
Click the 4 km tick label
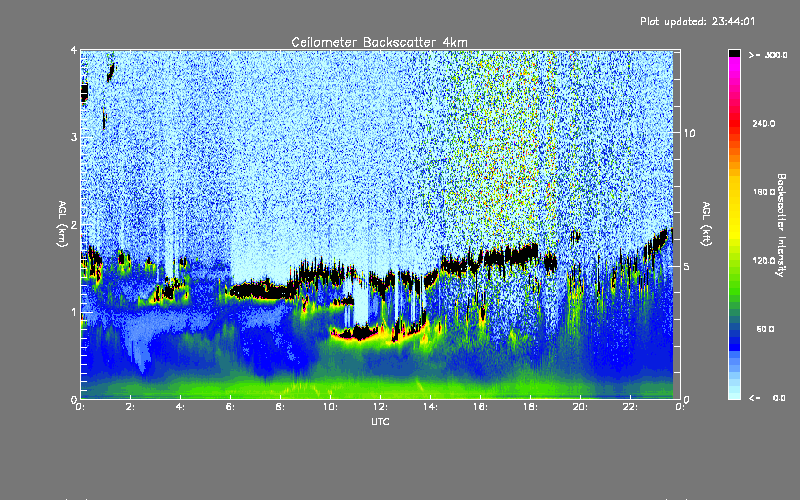pyautogui.click(x=74, y=50)
